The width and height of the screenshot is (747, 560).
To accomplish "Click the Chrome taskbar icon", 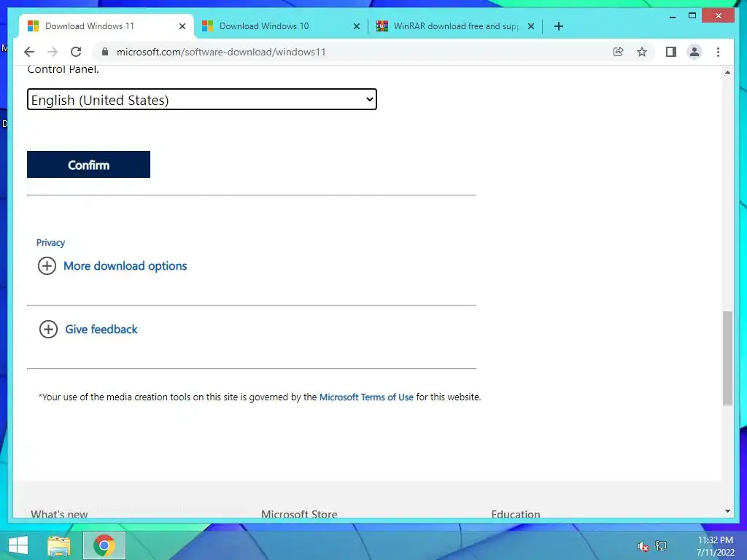I will pos(104,545).
